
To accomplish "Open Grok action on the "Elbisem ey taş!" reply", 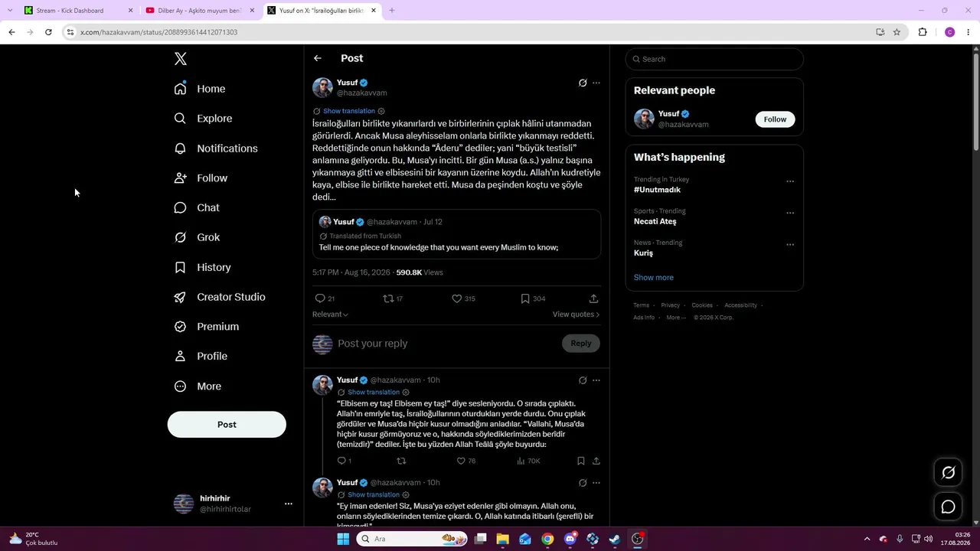I will (x=583, y=380).
